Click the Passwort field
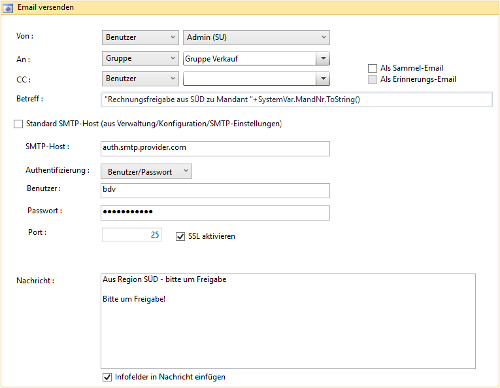This screenshot has height=388, width=500. (215, 213)
